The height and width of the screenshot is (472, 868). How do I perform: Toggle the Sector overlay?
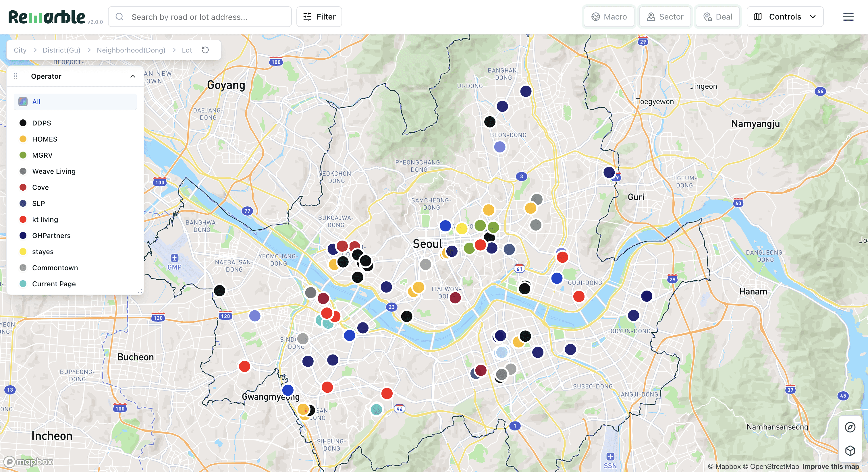coord(665,17)
